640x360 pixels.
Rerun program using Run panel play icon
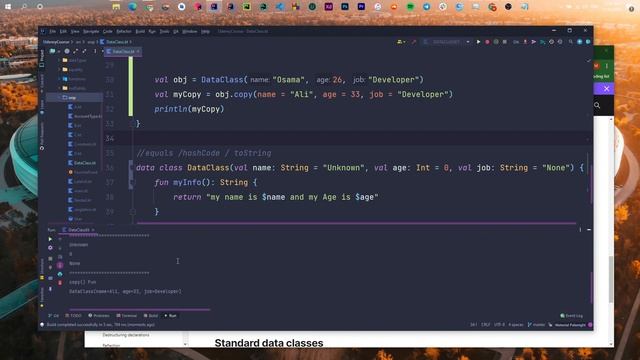coord(50,239)
